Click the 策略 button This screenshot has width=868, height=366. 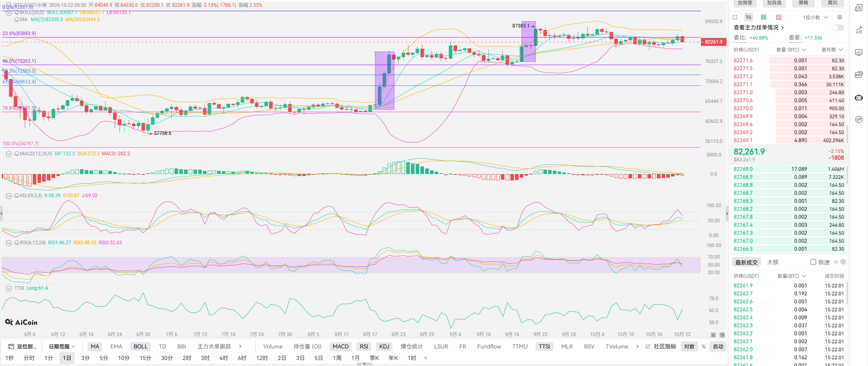(804, 3)
